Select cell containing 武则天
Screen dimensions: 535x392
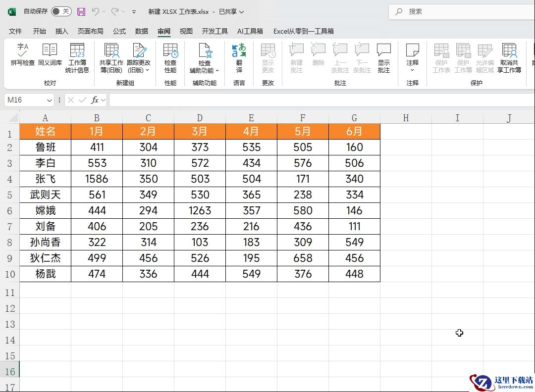[x=45, y=195]
